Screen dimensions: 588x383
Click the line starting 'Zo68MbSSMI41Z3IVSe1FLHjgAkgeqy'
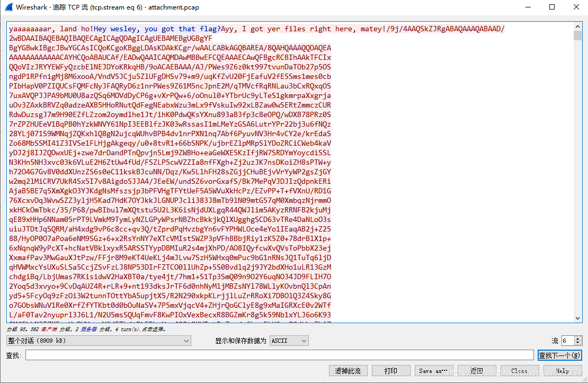point(170,144)
